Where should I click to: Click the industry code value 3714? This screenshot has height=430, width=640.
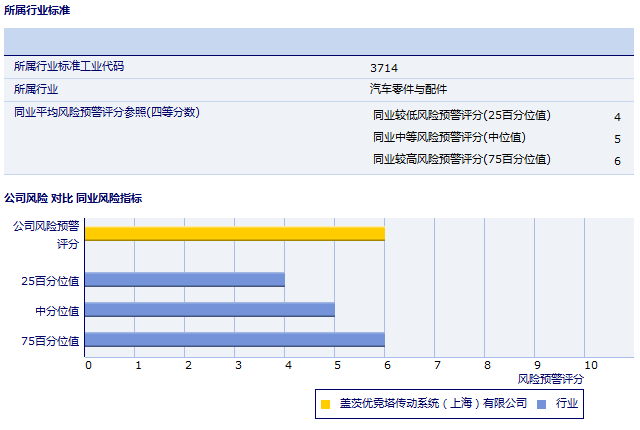point(384,68)
